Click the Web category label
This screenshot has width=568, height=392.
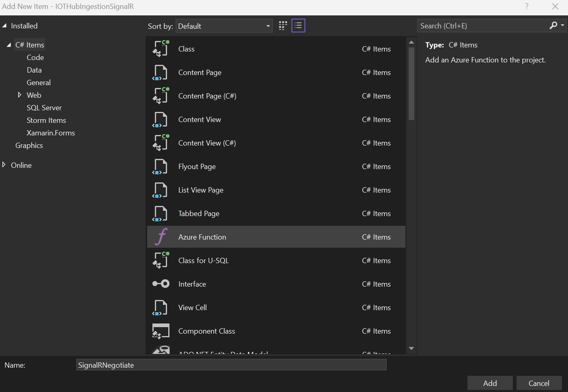[34, 95]
